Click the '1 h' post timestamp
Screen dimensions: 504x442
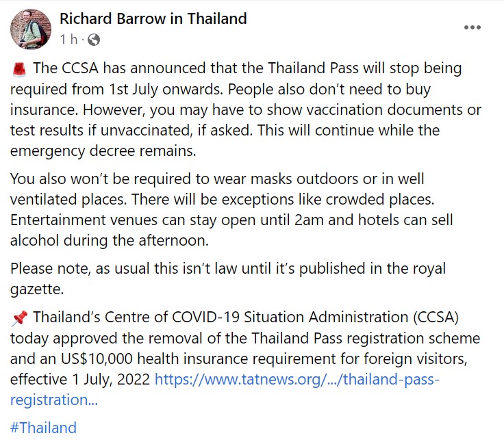[x=68, y=40]
